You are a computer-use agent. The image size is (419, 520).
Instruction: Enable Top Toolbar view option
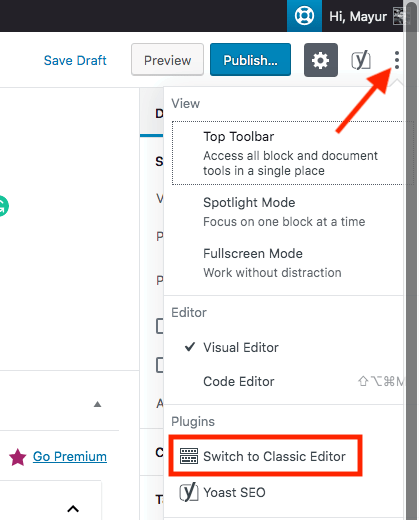[x=287, y=153]
